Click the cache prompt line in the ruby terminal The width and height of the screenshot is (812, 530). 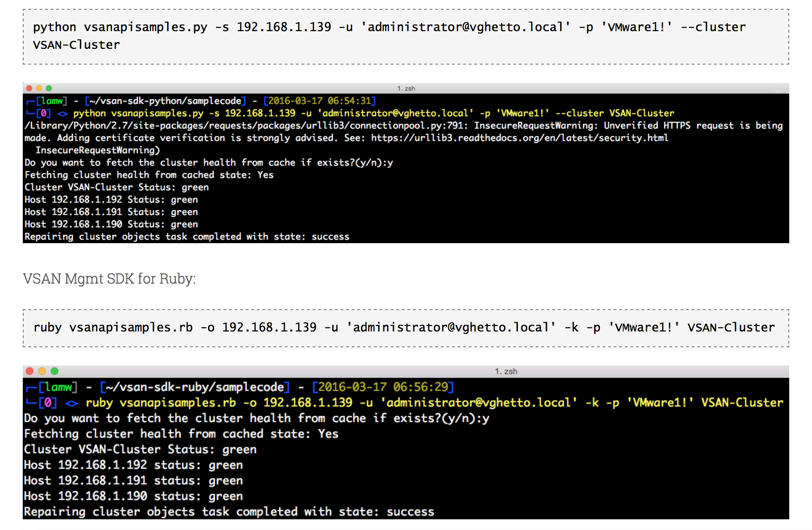[257, 418]
